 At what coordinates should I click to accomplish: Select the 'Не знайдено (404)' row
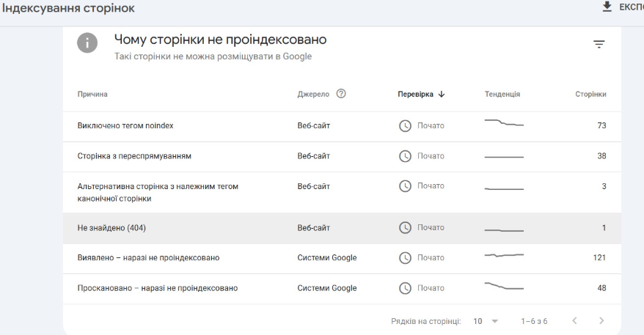click(112, 228)
